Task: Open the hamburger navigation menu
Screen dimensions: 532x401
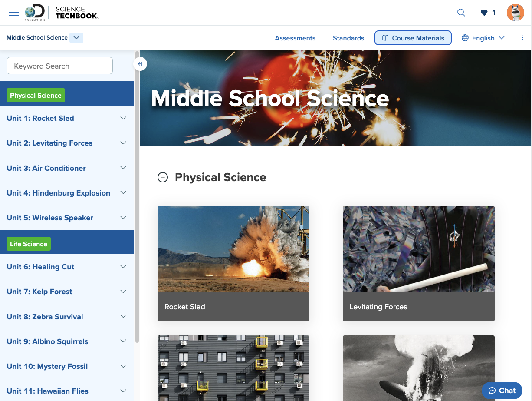Action: (14, 13)
